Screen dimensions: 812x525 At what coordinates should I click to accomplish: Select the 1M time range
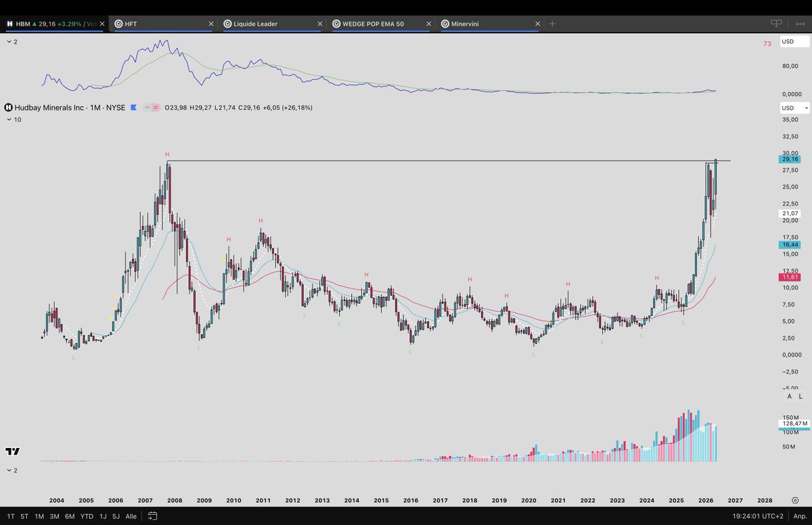(39, 516)
